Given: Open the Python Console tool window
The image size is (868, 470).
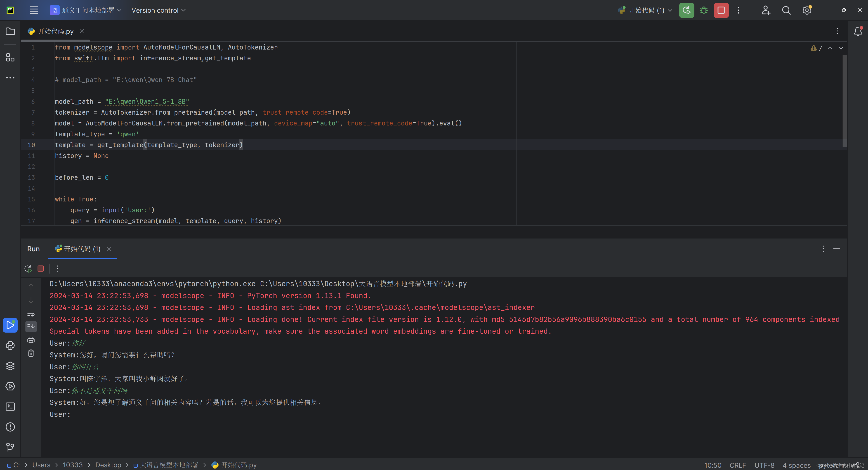Looking at the screenshot, I should (10, 346).
